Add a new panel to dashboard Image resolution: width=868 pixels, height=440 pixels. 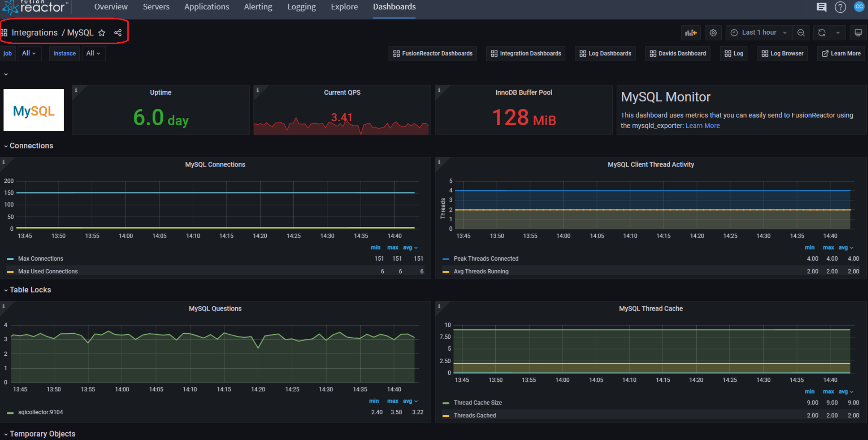point(691,32)
